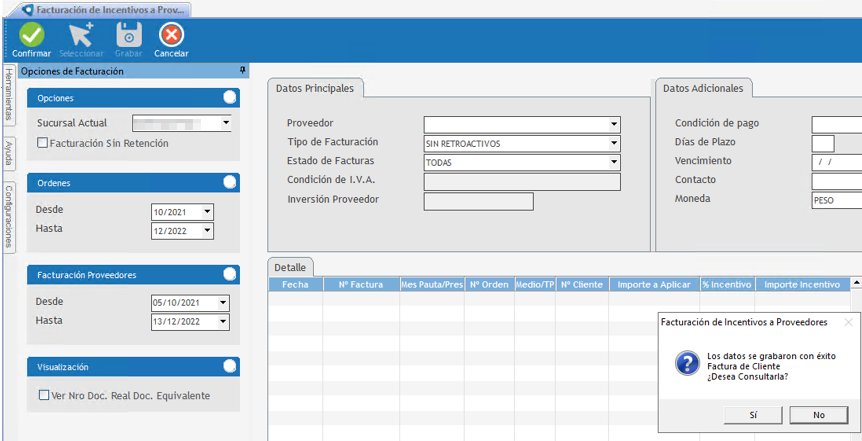Click the Detalle grid scroll-up arrow

(856, 283)
